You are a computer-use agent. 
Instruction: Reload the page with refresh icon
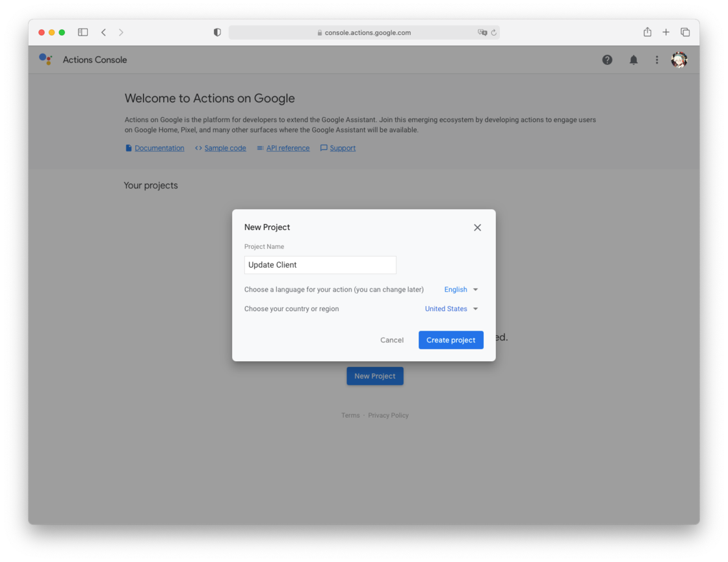point(494,32)
